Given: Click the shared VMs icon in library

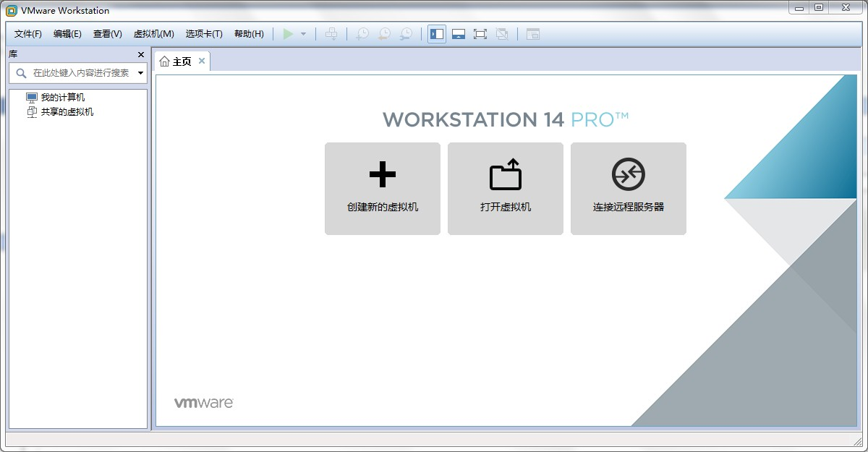Looking at the screenshot, I should pyautogui.click(x=31, y=112).
